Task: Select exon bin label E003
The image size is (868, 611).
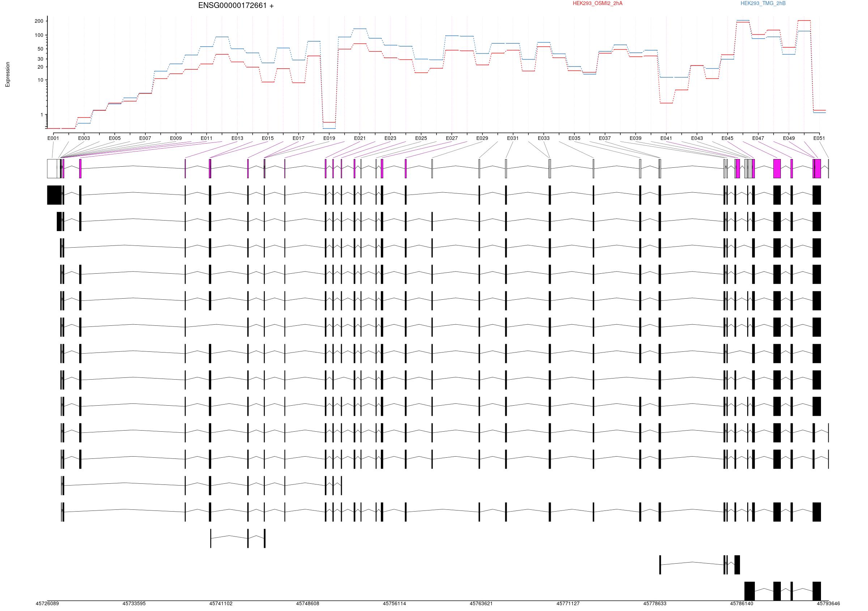Action: [x=84, y=138]
